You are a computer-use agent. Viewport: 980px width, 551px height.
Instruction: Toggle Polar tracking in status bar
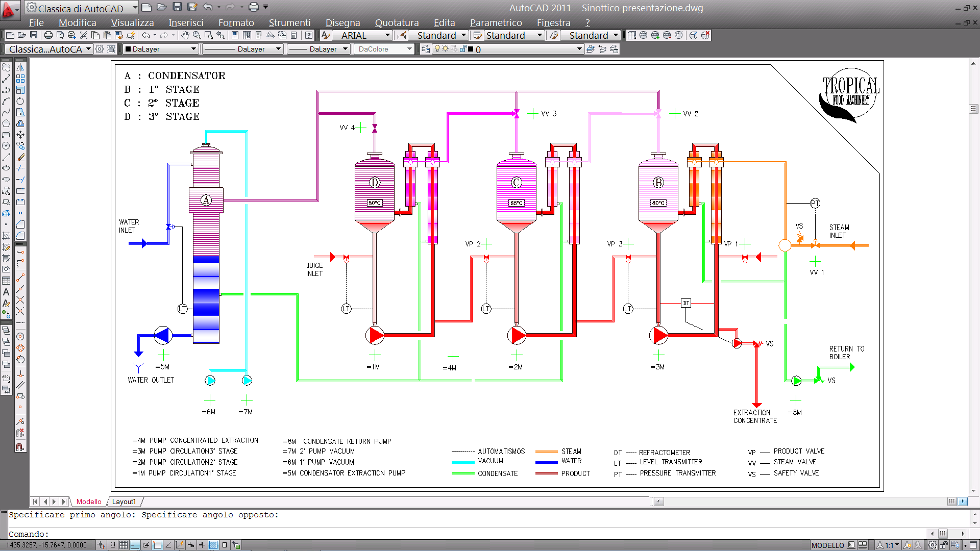coord(146,545)
